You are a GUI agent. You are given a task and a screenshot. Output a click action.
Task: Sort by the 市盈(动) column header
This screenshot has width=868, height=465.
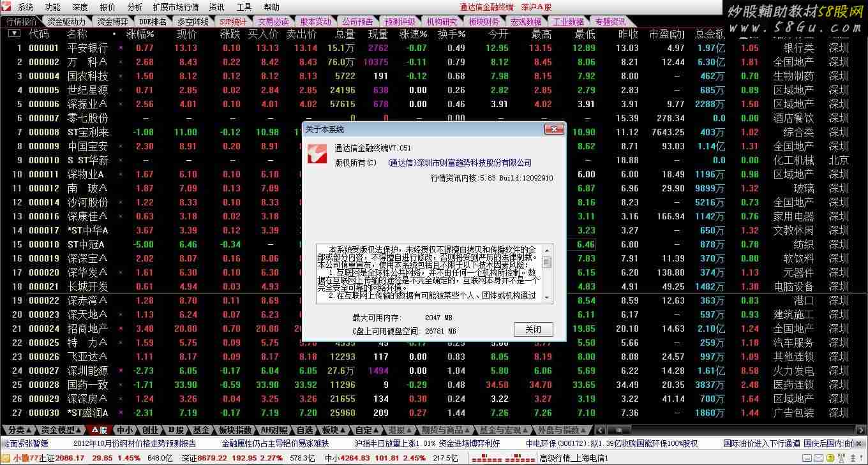coord(666,34)
